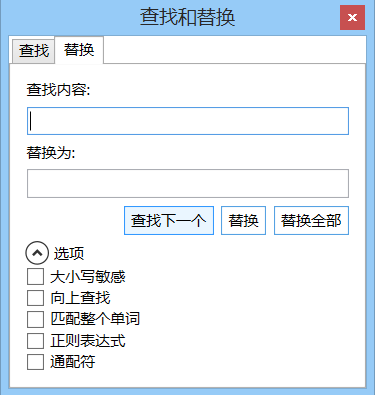Screen dimensions: 375x395
Task: Click into the 查找内容 text field
Action: coord(188,121)
